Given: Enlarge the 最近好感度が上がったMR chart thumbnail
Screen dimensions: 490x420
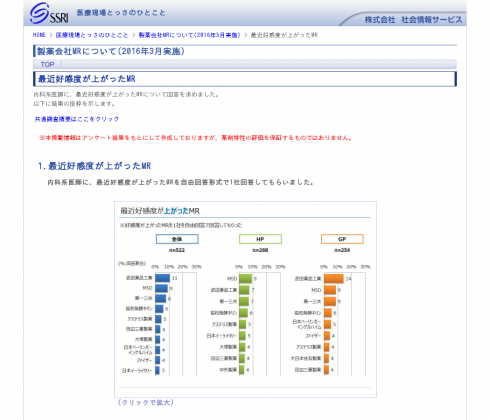Looking at the screenshot, I should coord(245,299).
